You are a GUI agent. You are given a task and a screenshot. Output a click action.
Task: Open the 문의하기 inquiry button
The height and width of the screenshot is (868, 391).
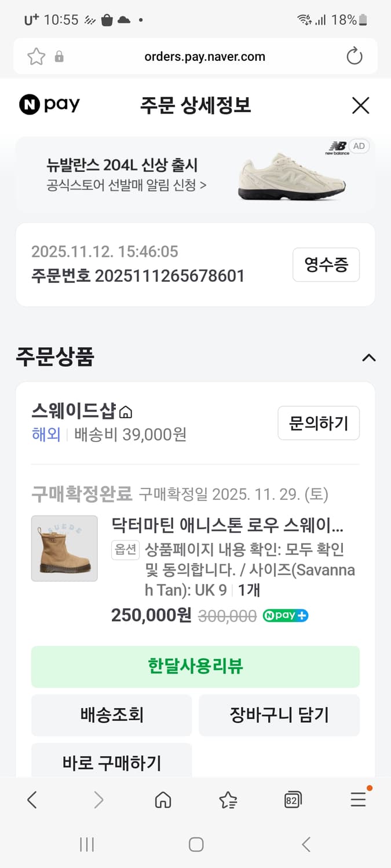(319, 423)
